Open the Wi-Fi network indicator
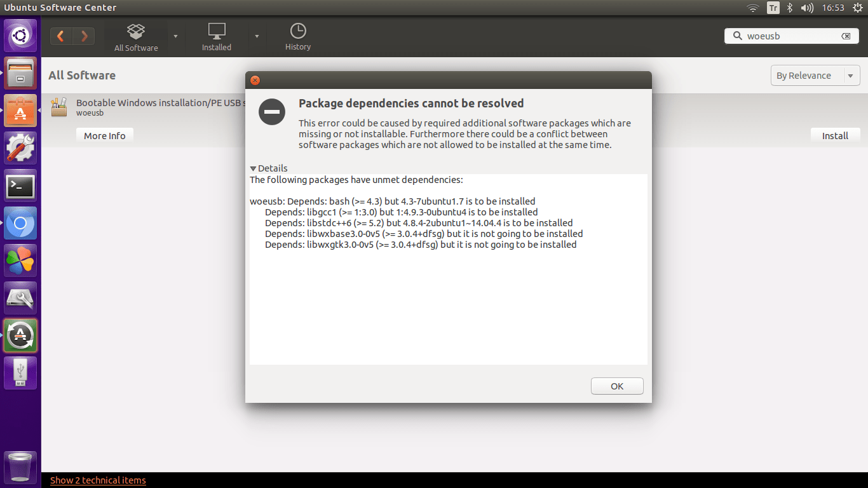Screen dimensions: 868x488 coord(753,8)
